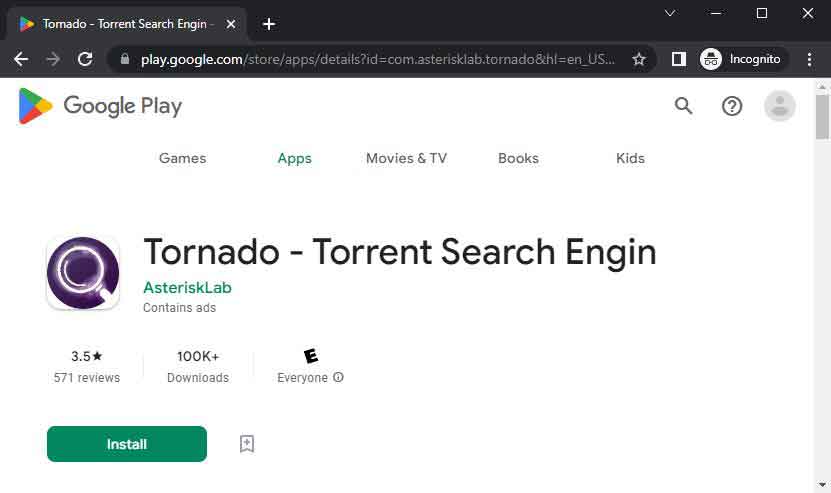The width and height of the screenshot is (831, 493).
Task: Click the page's vertical scrollbar thumb
Action: point(822,117)
